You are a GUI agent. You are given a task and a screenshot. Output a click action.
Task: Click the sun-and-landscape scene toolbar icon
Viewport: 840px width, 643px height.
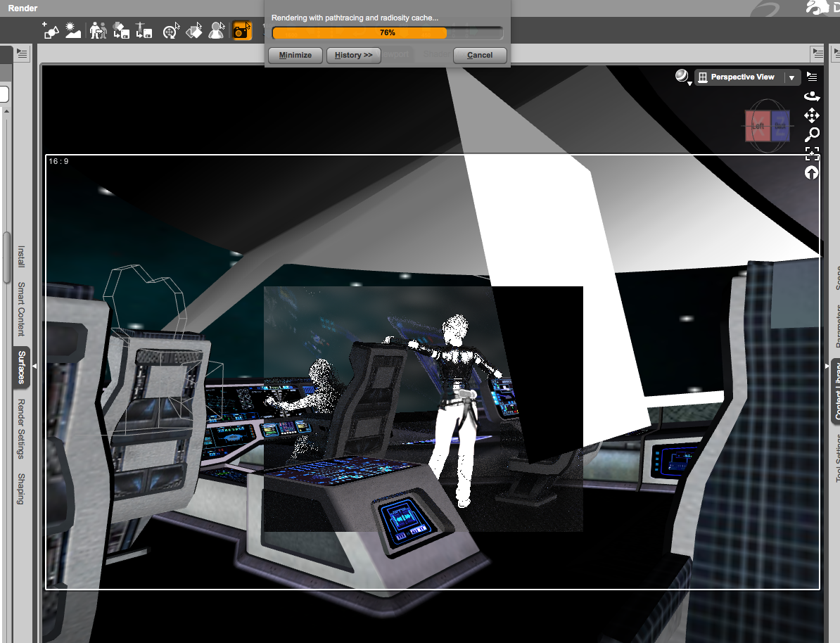[73, 30]
